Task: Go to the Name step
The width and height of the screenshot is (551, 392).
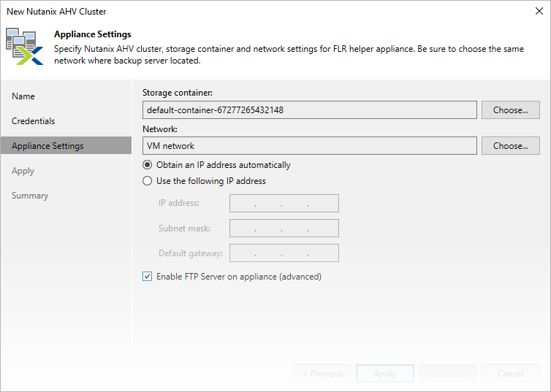Action: coord(23,96)
